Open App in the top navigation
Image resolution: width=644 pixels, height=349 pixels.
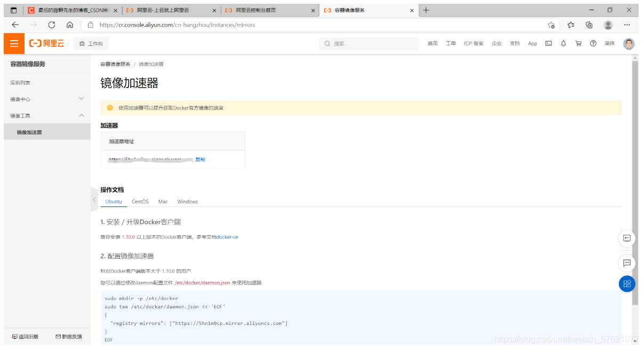coord(533,44)
